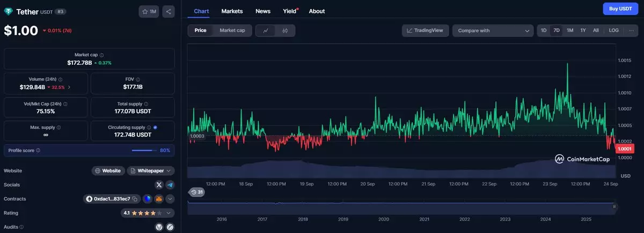Open the Yield tab
The width and height of the screenshot is (644, 233).
290,11
